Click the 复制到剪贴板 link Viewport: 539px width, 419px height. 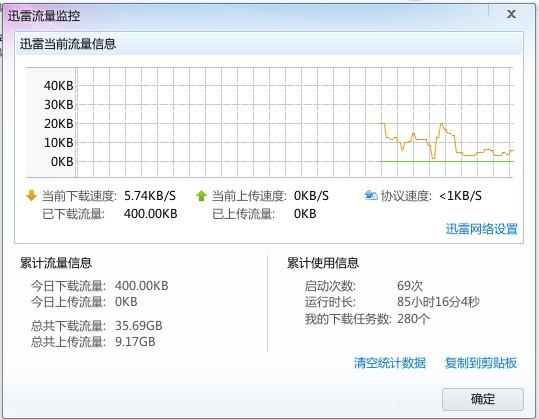[481, 363]
